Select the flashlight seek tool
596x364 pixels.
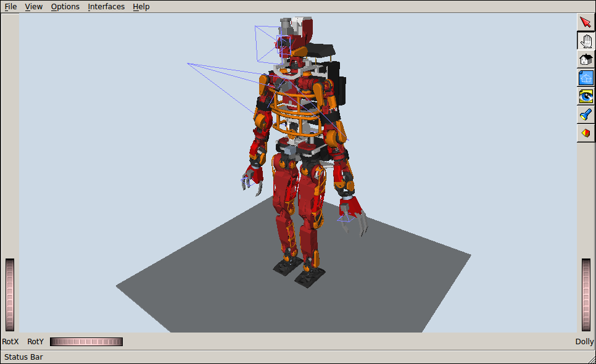click(586, 115)
